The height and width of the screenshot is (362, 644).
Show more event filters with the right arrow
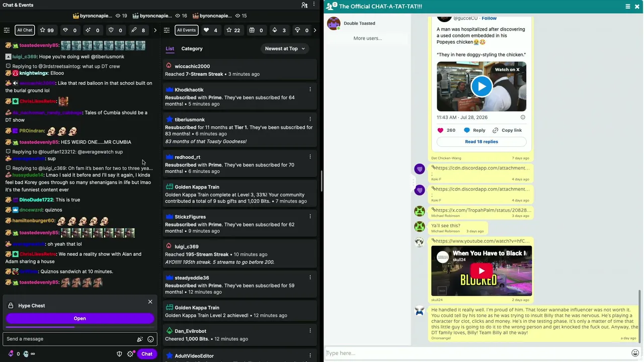coord(315,30)
